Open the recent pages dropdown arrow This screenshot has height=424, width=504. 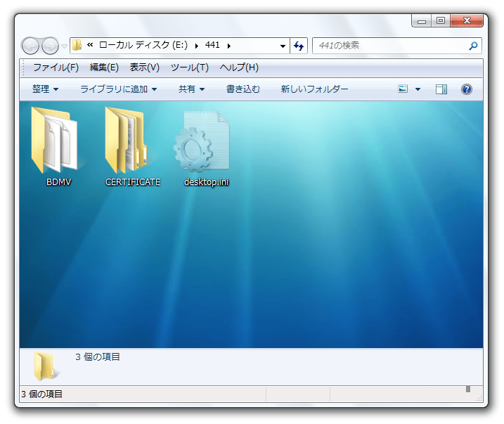pyautogui.click(x=64, y=46)
